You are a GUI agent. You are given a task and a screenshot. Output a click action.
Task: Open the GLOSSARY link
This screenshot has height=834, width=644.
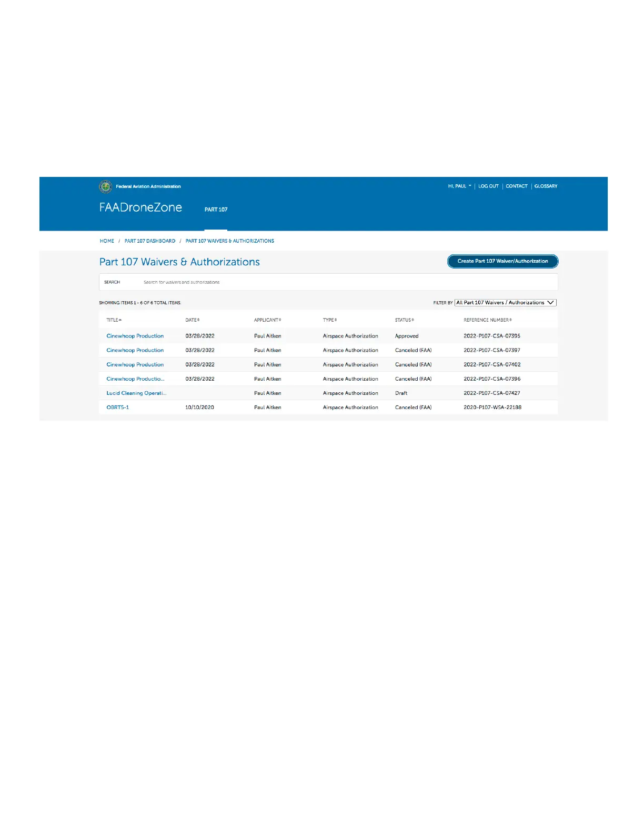(x=546, y=186)
